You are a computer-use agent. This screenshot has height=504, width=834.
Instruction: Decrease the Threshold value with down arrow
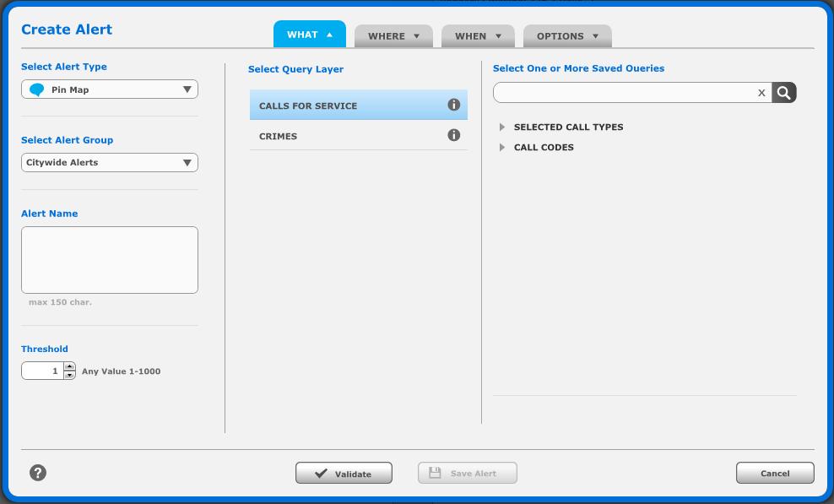point(69,375)
